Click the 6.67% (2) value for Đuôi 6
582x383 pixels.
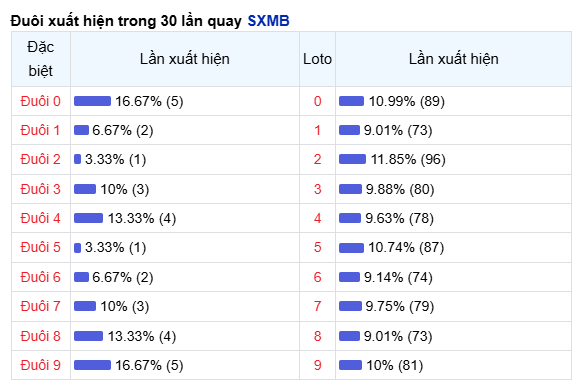coord(122,277)
